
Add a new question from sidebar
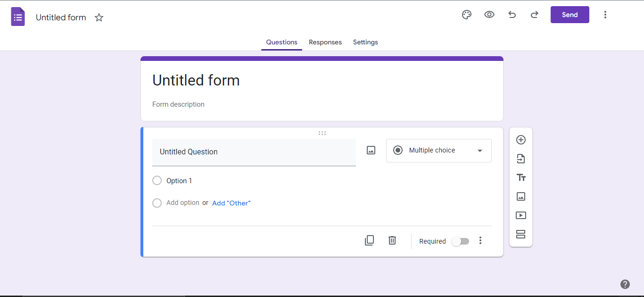click(x=521, y=140)
